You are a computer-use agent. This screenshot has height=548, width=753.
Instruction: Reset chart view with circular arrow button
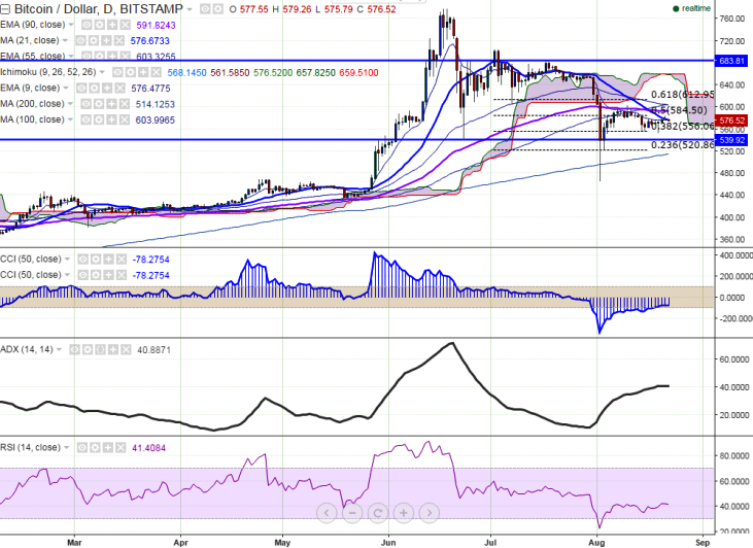[x=377, y=513]
